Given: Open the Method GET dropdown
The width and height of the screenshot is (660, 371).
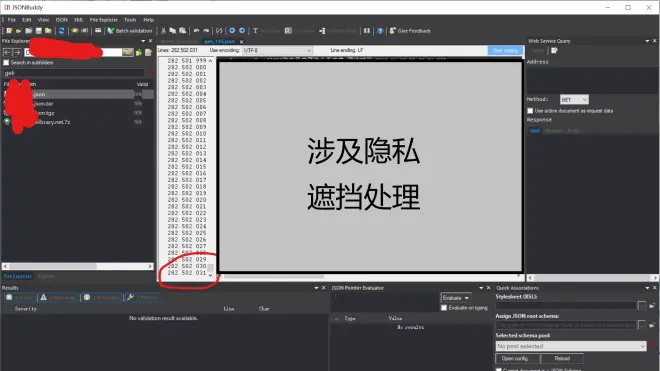Looking at the screenshot, I should 574,99.
